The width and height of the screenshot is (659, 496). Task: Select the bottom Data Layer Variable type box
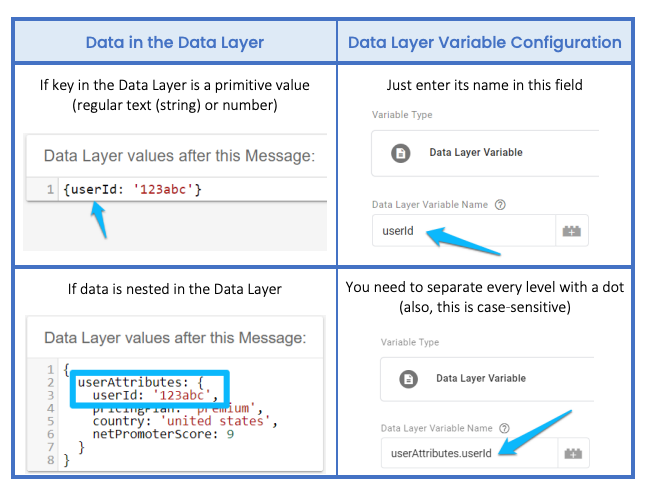tap(487, 379)
